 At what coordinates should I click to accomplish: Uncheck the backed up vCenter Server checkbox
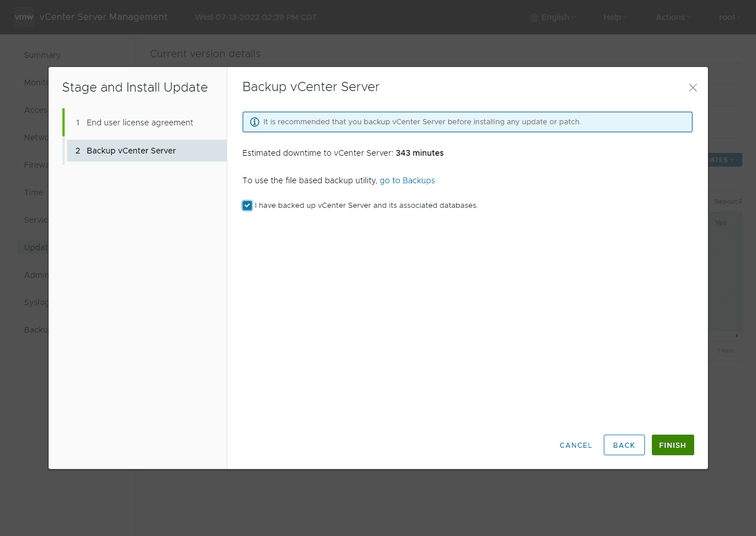point(247,206)
